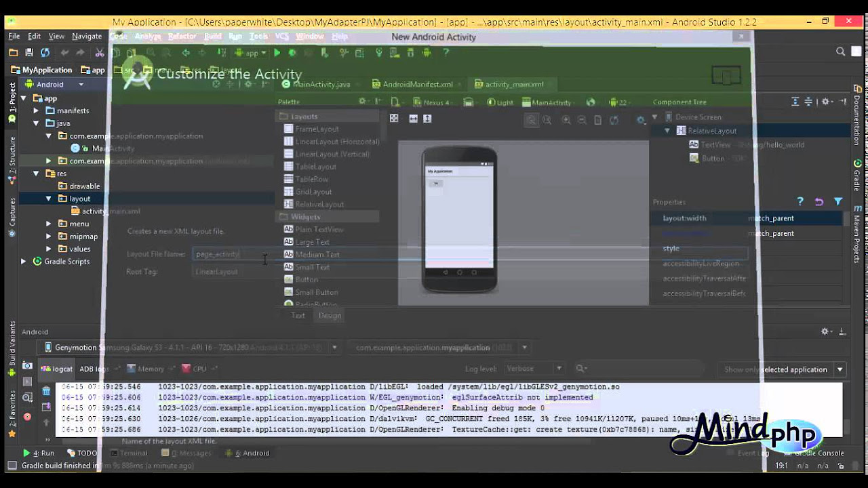
Task: Expand the manifests folder node
Action: (x=36, y=110)
